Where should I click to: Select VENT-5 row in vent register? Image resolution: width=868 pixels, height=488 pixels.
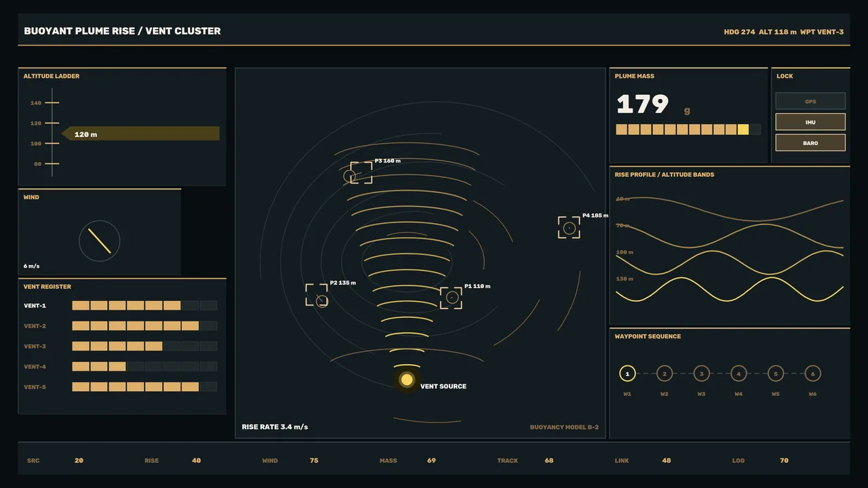coord(121,387)
